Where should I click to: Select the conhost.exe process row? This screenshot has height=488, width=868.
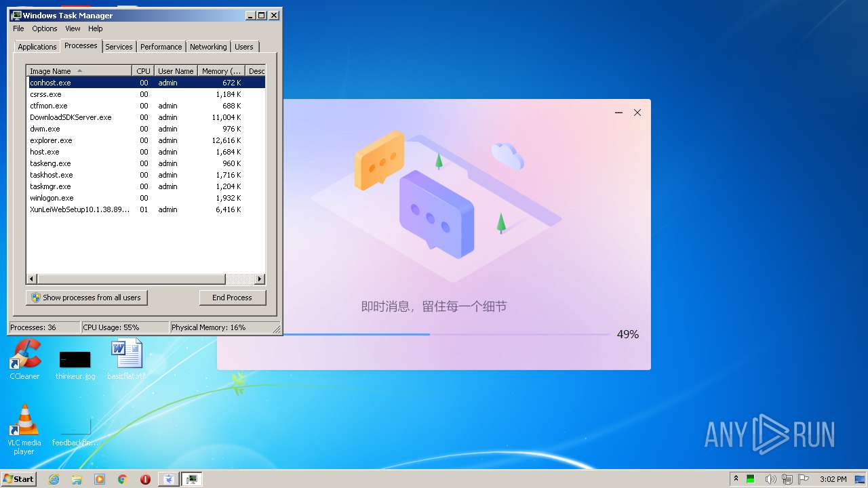point(146,83)
